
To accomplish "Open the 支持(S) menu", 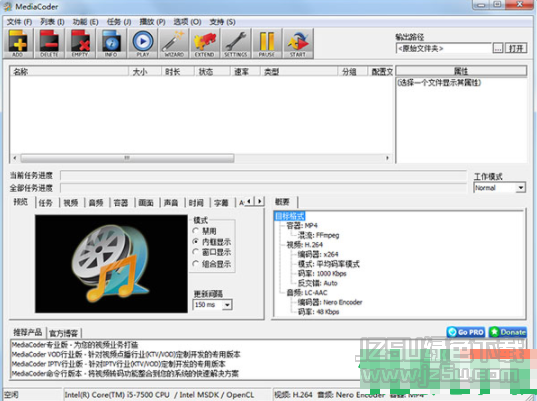I will tap(222, 22).
